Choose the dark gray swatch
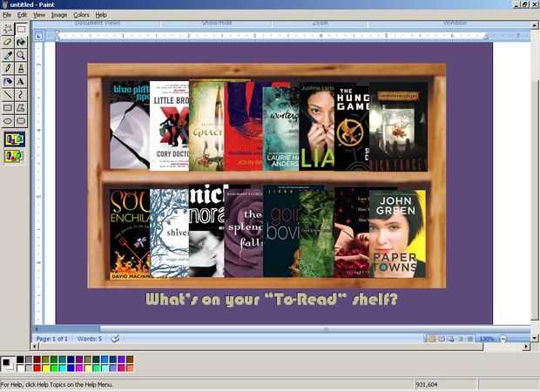This screenshot has height=392, width=540. click(29, 359)
